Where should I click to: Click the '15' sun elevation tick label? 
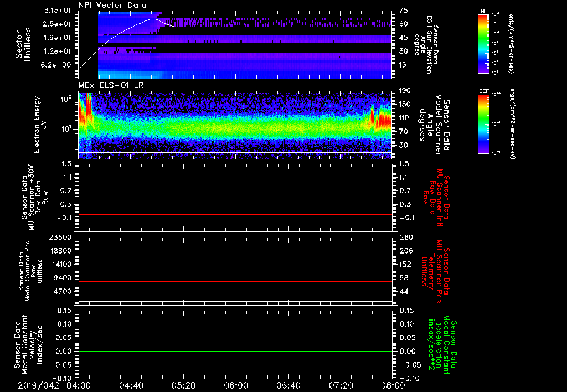404,65
